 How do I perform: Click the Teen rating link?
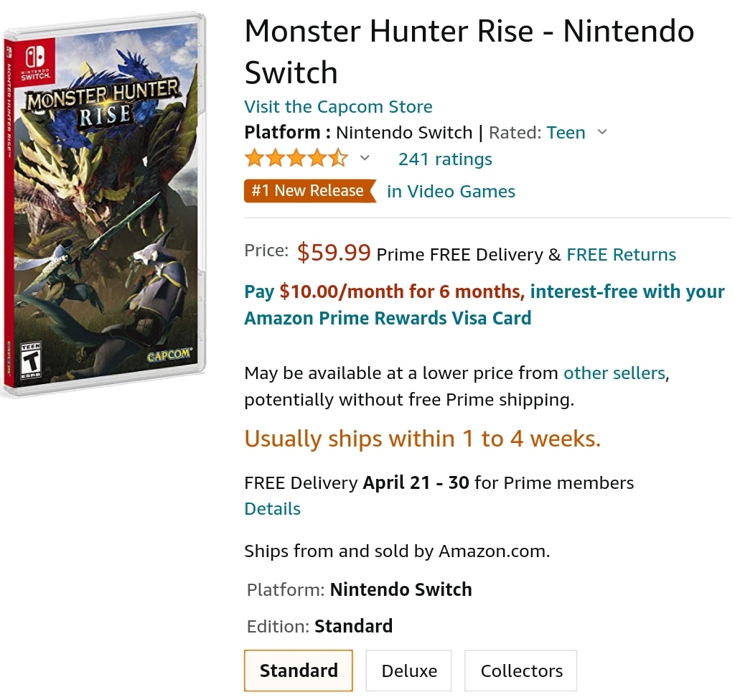566,133
